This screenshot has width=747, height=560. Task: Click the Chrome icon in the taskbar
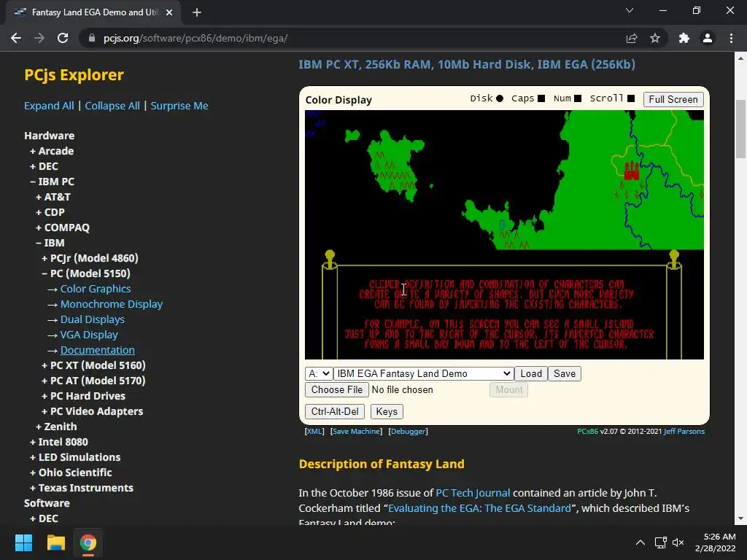pyautogui.click(x=88, y=542)
